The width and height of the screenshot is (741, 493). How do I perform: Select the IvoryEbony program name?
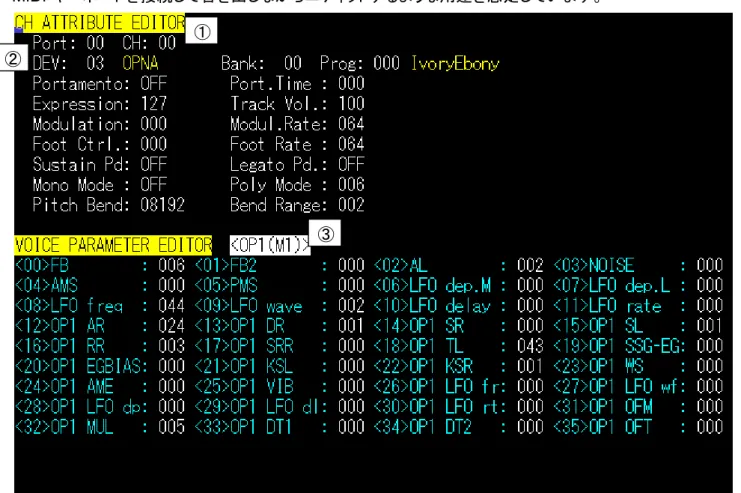pos(455,63)
